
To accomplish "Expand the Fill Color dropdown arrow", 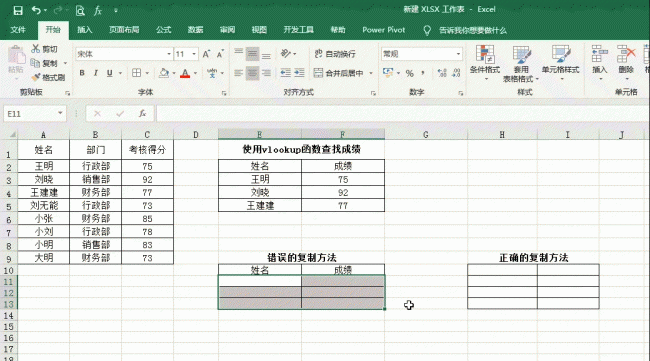I will 174,73.
